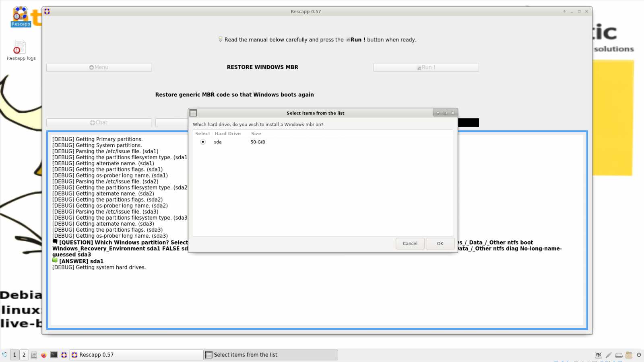Viewport: 644px width, 362px height.
Task: Click the 'sda' hard drive cell
Action: pyautogui.click(x=218, y=142)
